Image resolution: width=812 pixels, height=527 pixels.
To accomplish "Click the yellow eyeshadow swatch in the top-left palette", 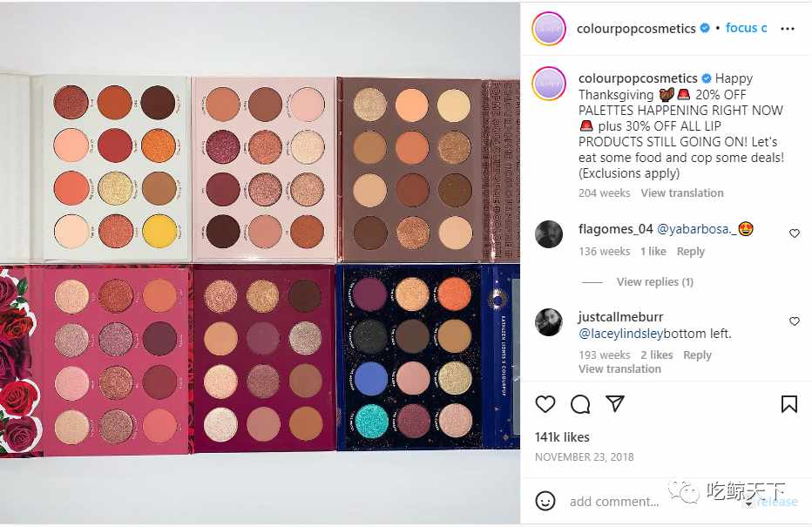I will [160, 231].
